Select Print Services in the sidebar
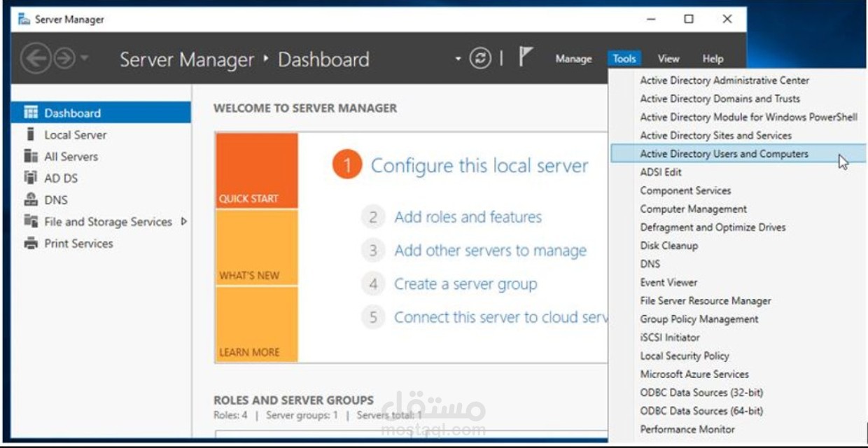This screenshot has width=868, height=448. pyautogui.click(x=101, y=244)
